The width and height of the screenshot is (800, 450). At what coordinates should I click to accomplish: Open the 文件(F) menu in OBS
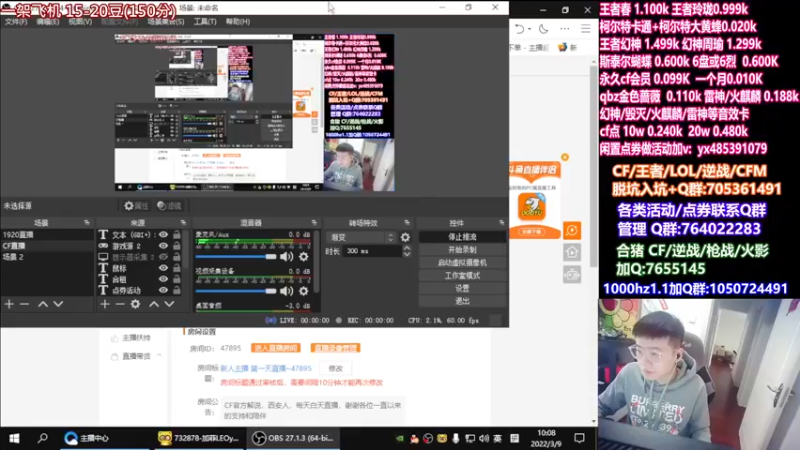point(16,22)
